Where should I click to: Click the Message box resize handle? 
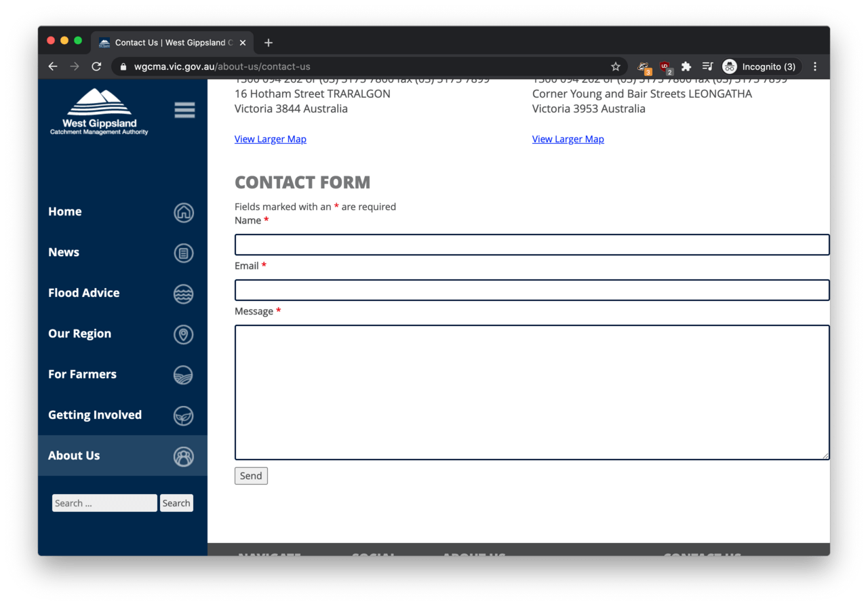825,456
